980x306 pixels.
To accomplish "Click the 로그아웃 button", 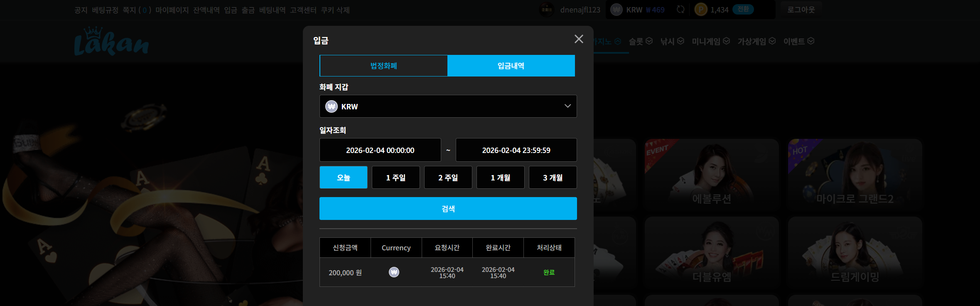I will click(x=801, y=10).
